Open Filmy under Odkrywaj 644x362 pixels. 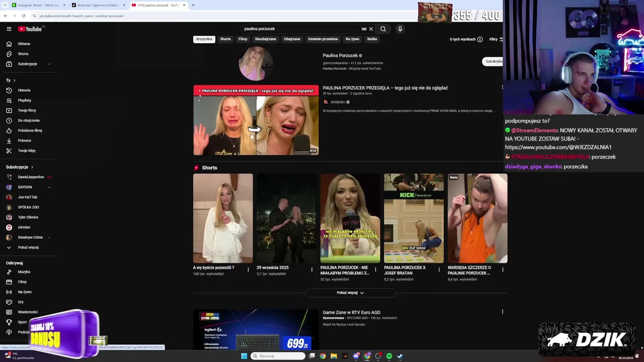(x=22, y=282)
